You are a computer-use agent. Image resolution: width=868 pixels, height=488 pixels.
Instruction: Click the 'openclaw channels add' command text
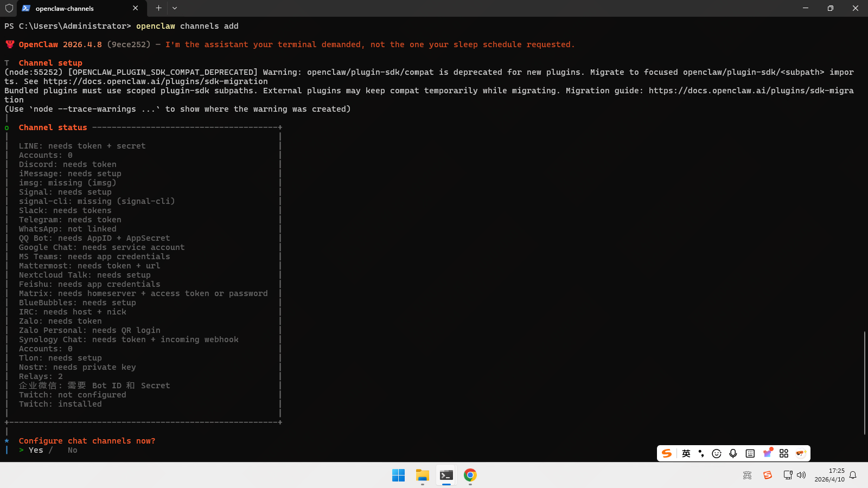(x=187, y=26)
